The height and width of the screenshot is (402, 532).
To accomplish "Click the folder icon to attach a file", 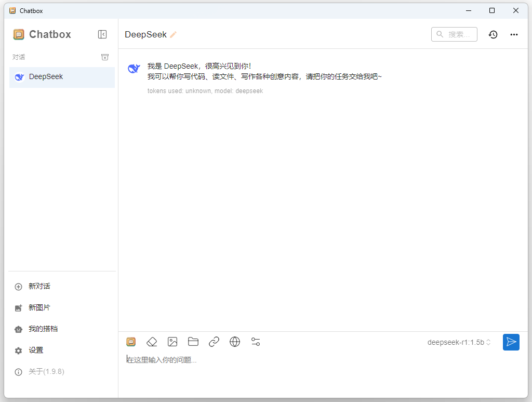I will pos(193,342).
